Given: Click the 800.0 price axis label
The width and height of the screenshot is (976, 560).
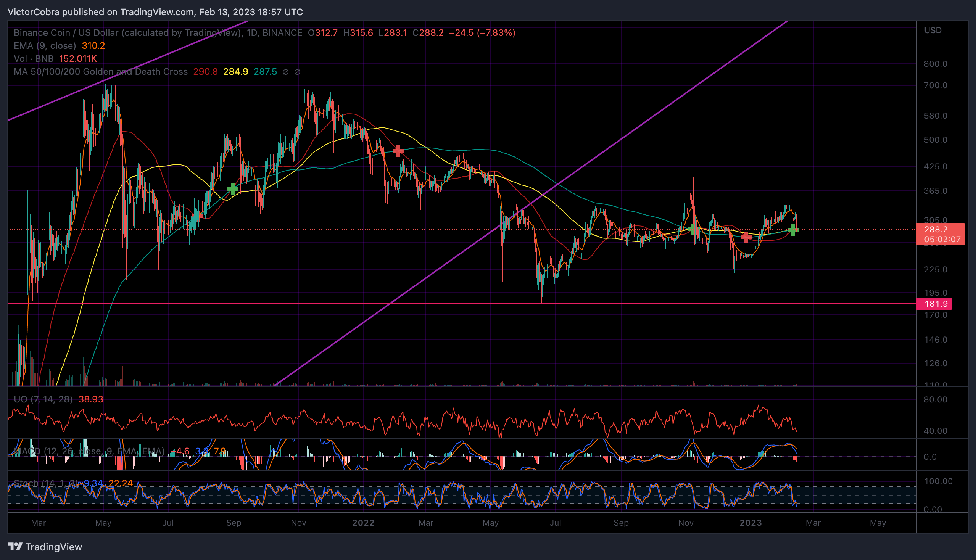Looking at the screenshot, I should (x=936, y=64).
